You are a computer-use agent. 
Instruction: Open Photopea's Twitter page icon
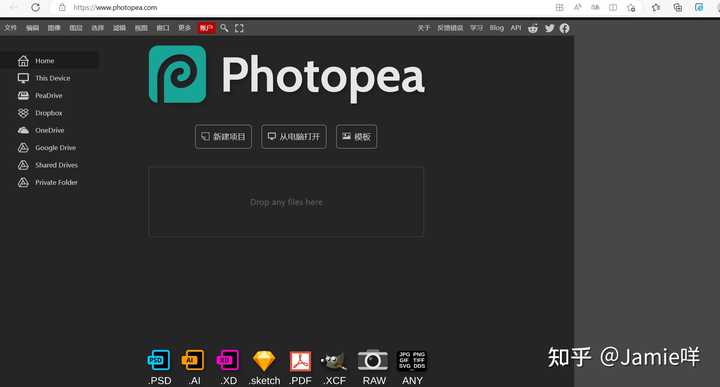pyautogui.click(x=549, y=28)
